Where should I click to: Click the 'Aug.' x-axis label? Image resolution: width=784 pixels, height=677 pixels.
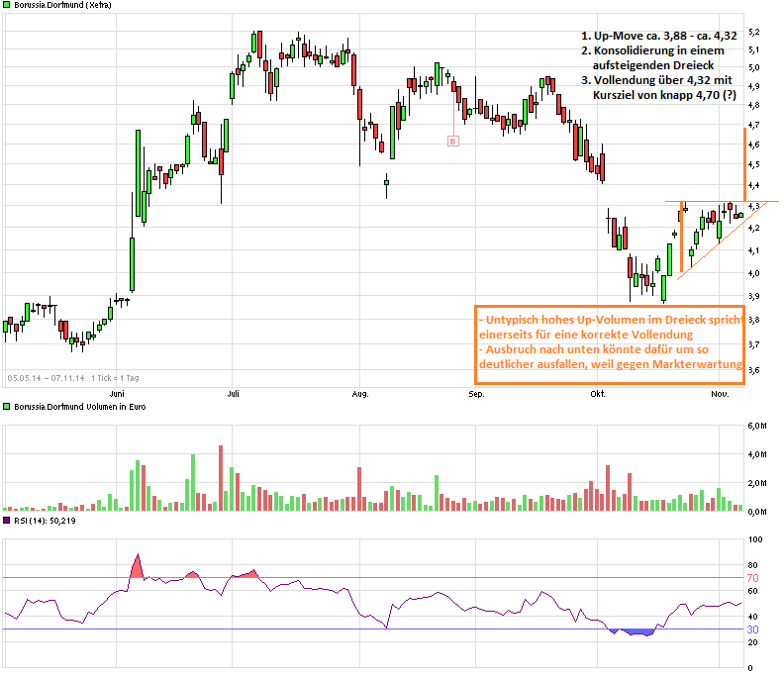click(360, 394)
